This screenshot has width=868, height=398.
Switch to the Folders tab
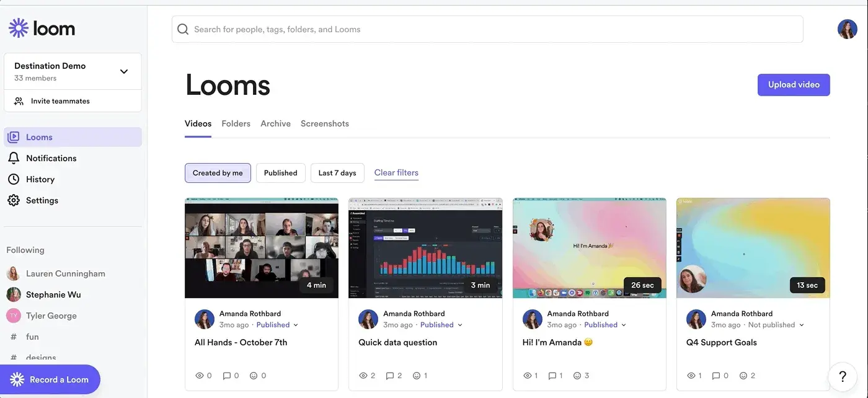tap(236, 123)
